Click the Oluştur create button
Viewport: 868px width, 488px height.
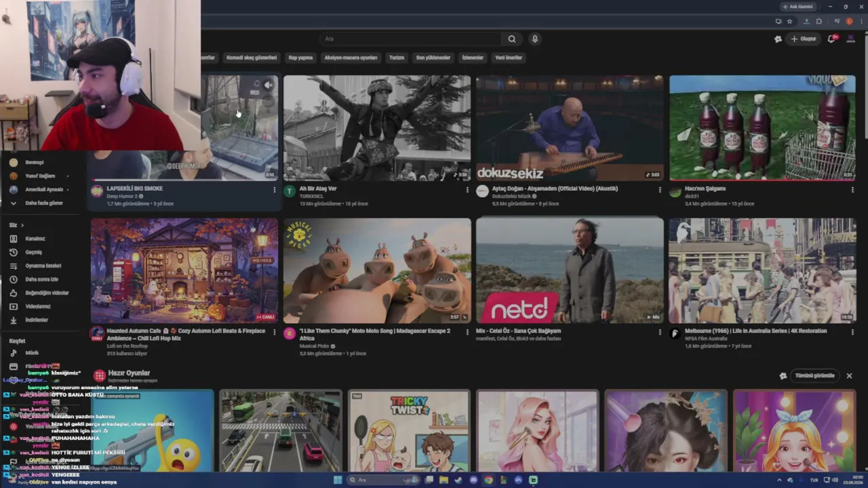pos(803,39)
